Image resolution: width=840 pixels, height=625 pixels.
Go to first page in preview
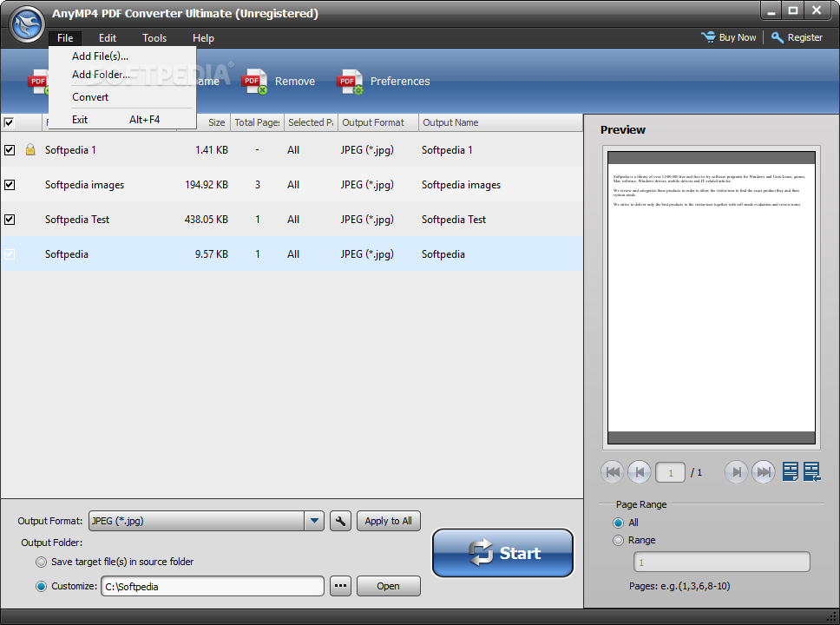coord(613,472)
